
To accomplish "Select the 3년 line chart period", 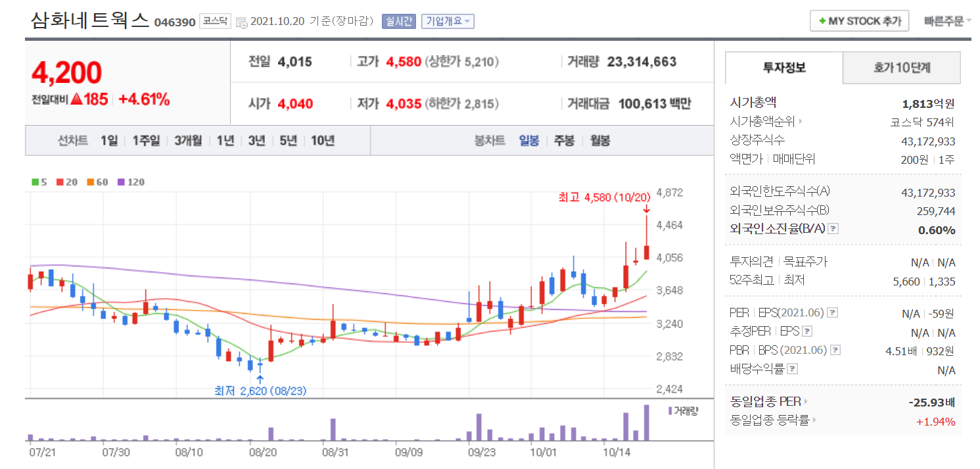I will click(256, 140).
